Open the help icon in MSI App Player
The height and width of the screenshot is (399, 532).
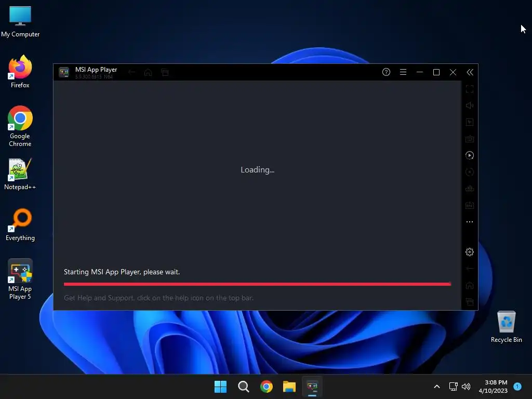pos(386,72)
